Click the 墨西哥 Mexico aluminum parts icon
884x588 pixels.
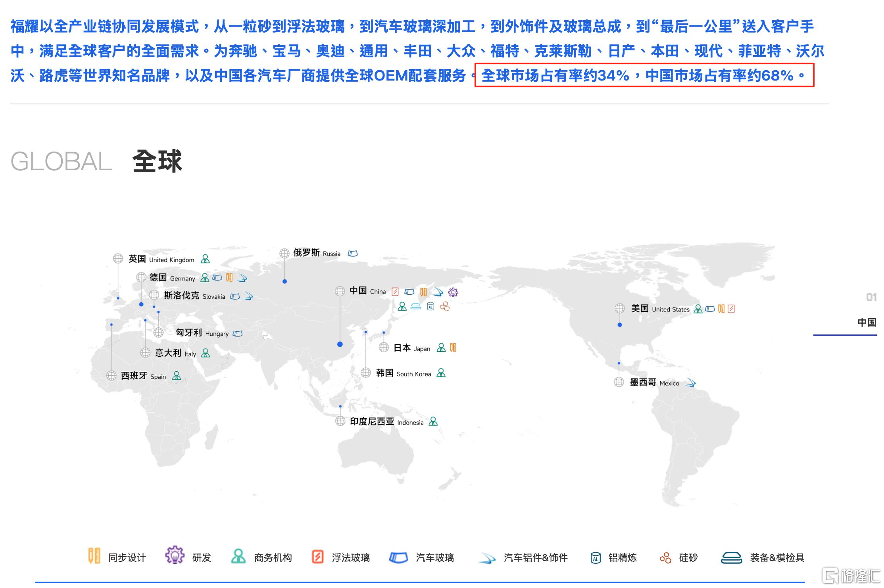[691, 383]
